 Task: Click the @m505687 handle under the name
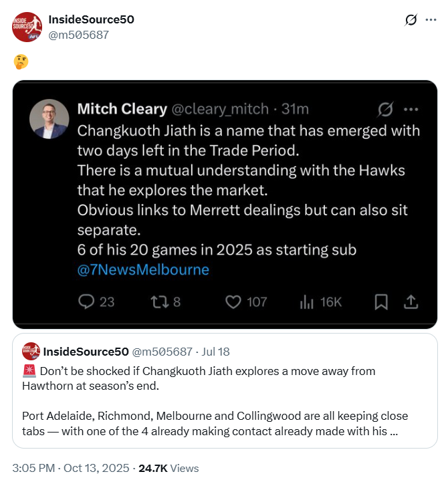78,34
